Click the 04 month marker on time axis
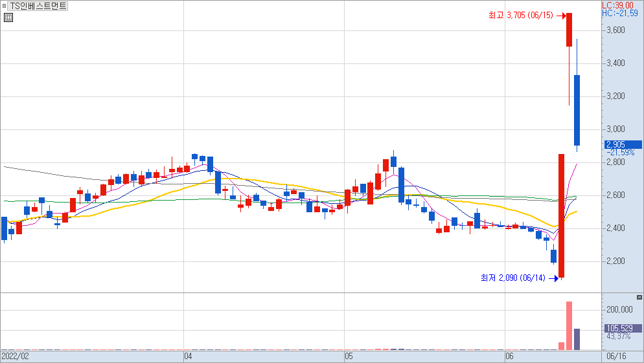Screen dimensions: 644x363 pyautogui.click(x=188, y=356)
